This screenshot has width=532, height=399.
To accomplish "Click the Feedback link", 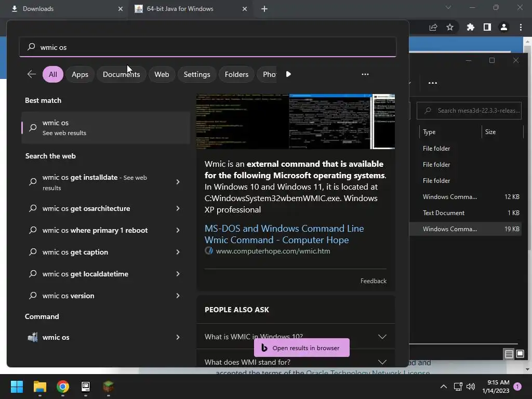I will pyautogui.click(x=373, y=281).
